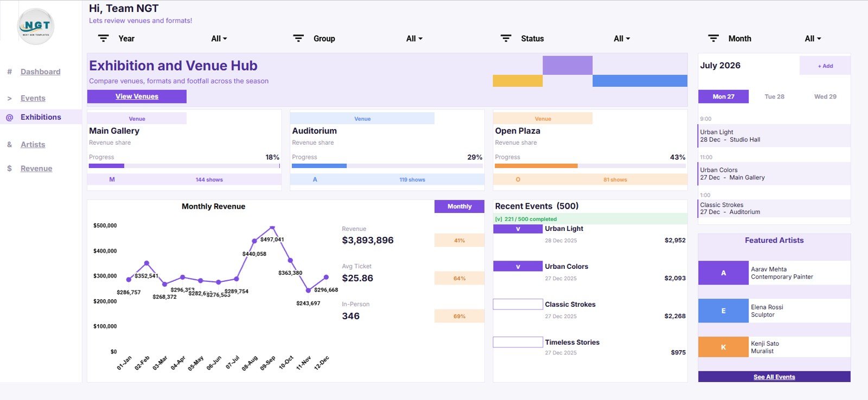Image resolution: width=868 pixels, height=400 pixels.
Task: Click Aarav Mehta's purple A avatar
Action: [x=723, y=273]
